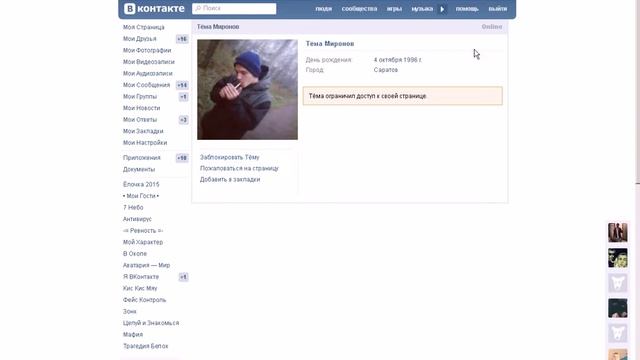Click 'выйти' to log out
Screen dimensions: 640x360
(498, 9)
